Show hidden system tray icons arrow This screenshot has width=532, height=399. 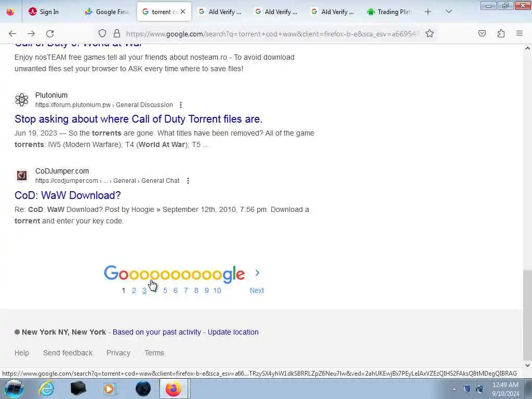[454, 389]
